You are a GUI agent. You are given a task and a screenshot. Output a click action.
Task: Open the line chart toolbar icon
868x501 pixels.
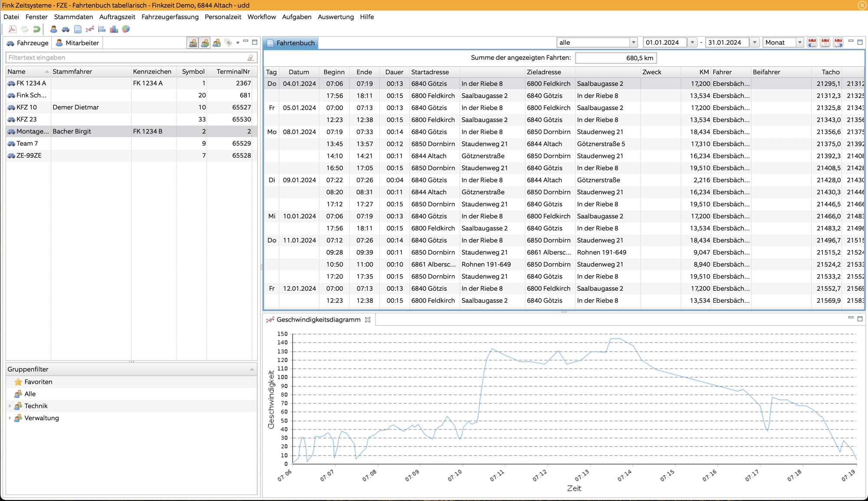coord(90,29)
